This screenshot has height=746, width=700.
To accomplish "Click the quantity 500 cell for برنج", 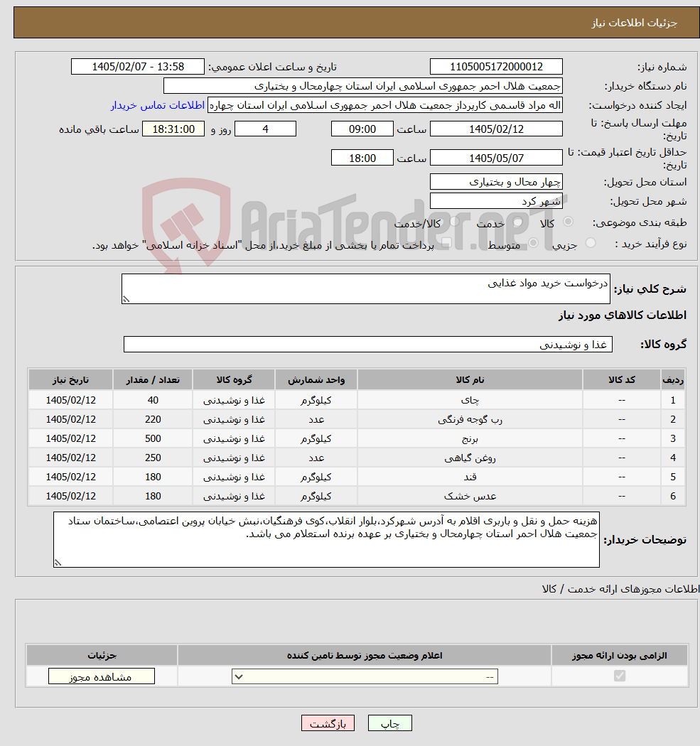I will [153, 438].
